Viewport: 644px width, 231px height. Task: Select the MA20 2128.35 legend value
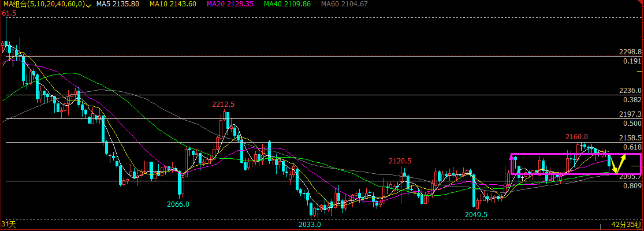[230, 4]
